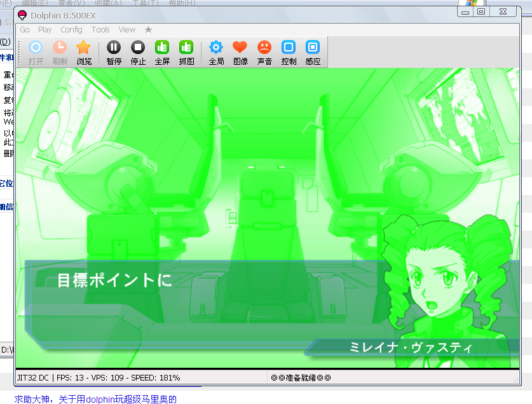
Task: Click the window resize grip at status bar corner
Action: point(516,380)
